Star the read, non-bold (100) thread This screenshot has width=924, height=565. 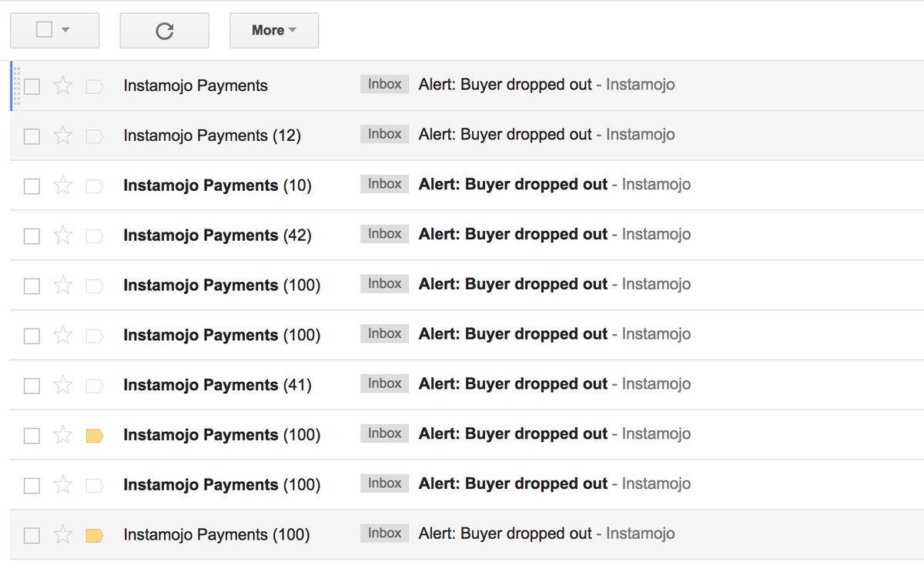tap(63, 534)
